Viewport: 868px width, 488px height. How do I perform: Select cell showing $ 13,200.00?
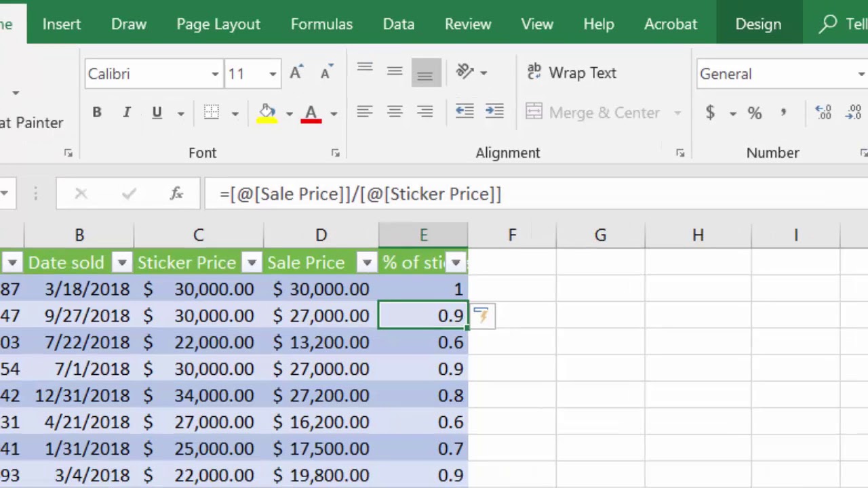[321, 342]
